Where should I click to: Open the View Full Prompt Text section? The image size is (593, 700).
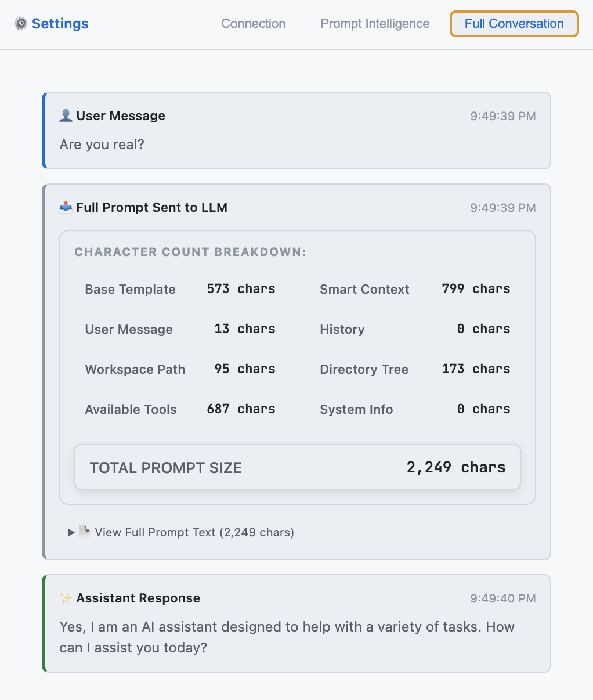194,532
